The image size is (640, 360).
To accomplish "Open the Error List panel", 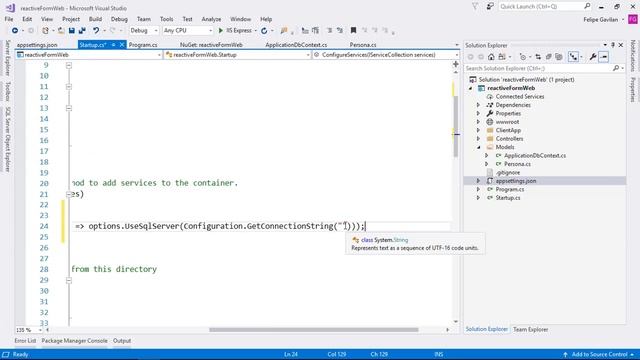I will point(25,341).
